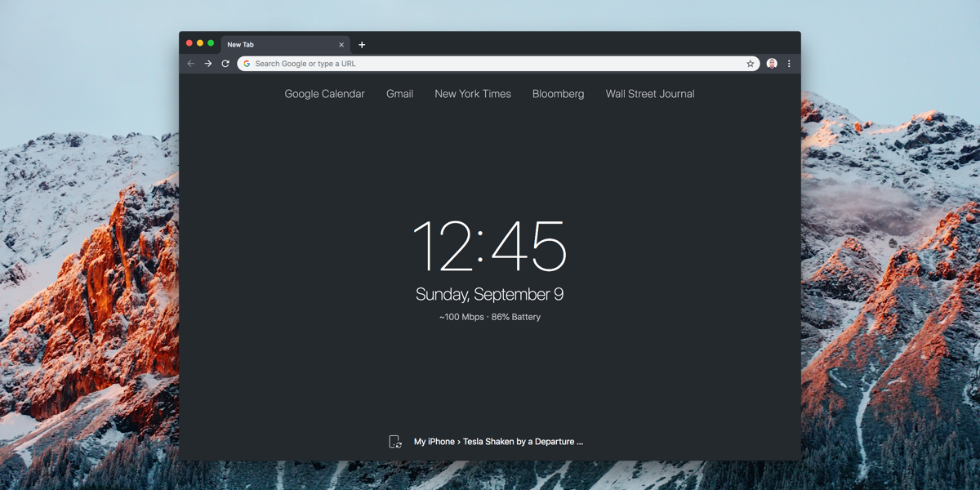Open the Wall Street Journal bookmark

click(x=649, y=93)
